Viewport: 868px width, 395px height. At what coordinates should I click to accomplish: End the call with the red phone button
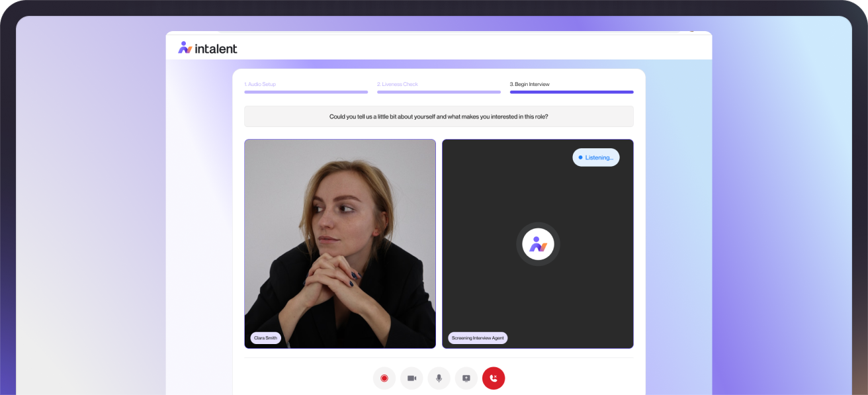tap(494, 378)
